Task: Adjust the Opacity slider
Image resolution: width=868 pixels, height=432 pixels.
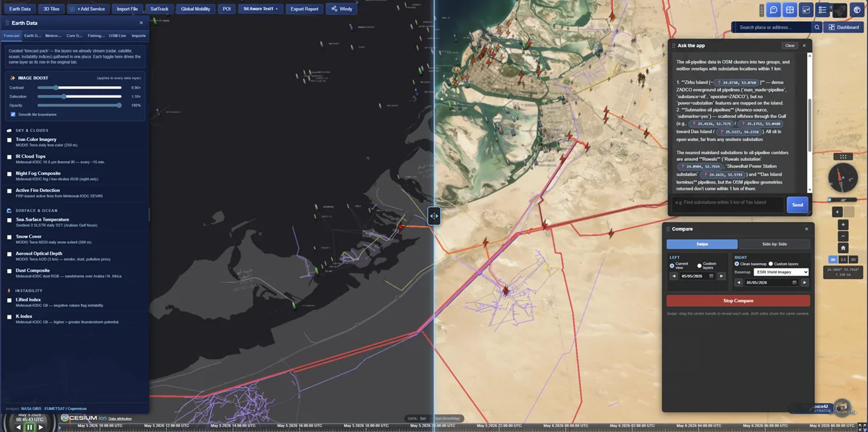Action: point(80,105)
